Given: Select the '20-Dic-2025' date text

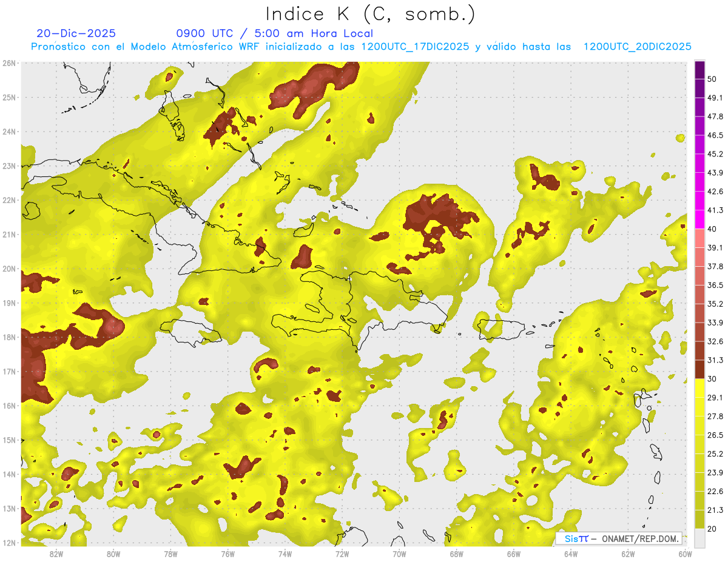Looking at the screenshot, I should point(76,33).
